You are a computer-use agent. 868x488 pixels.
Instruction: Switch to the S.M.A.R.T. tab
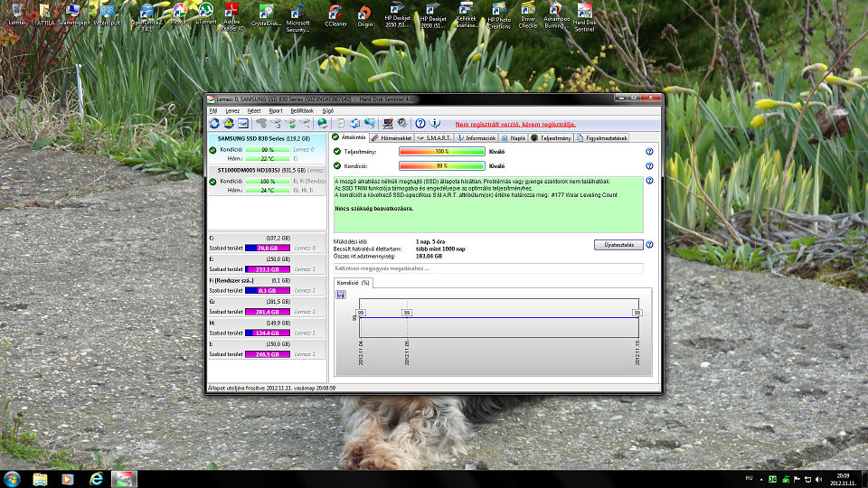tap(435, 137)
